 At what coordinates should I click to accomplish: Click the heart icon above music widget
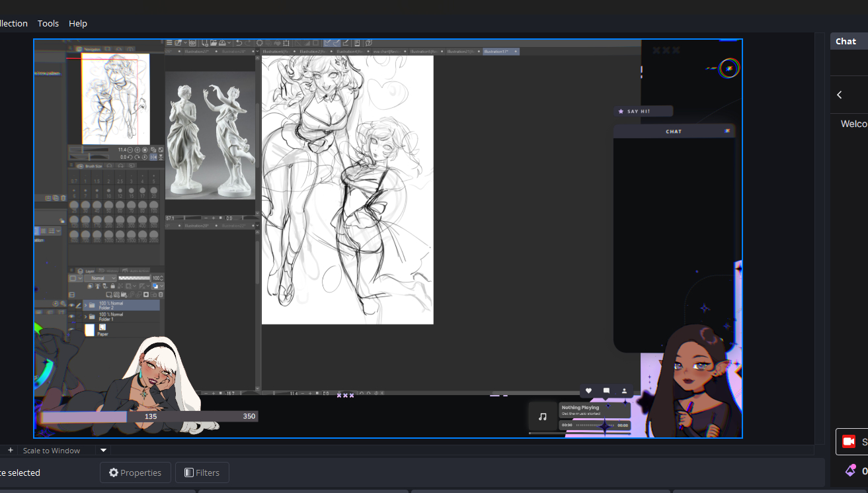click(588, 391)
